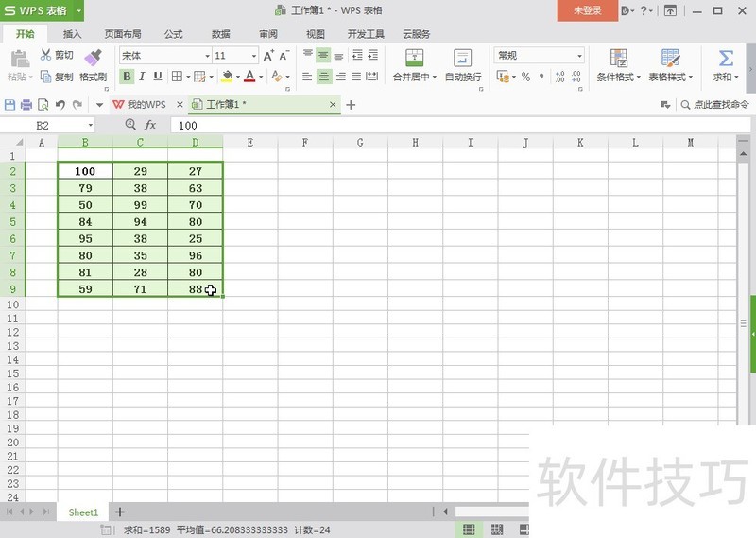Open fill color dropdown arrow

pos(238,77)
